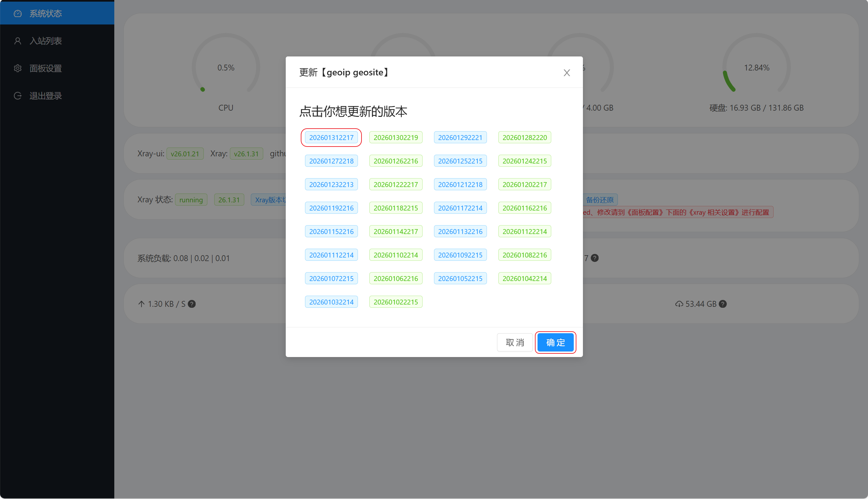Select version 202601302219
The image size is (868, 499).
[x=395, y=137]
